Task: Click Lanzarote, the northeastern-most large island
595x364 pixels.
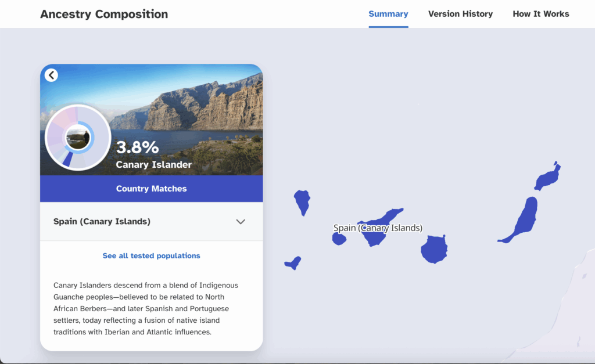Action: pyautogui.click(x=547, y=178)
